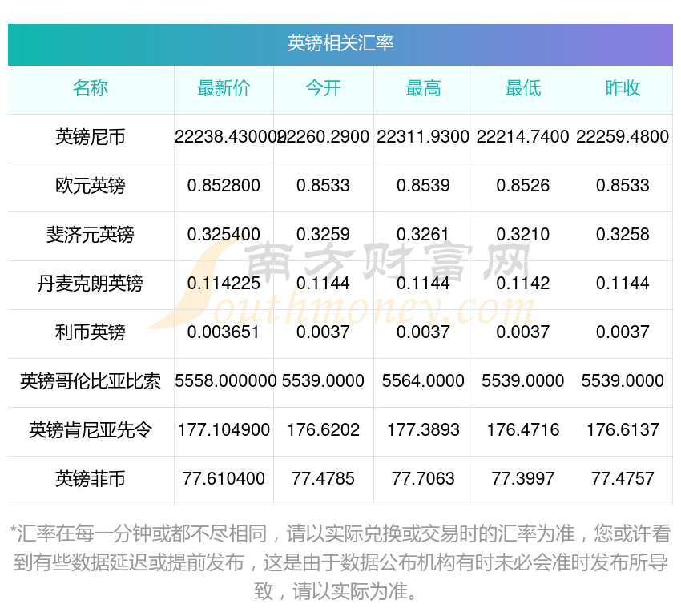The image size is (681, 616).
Task: Click low value 0.3210
Action: pyautogui.click(x=523, y=235)
